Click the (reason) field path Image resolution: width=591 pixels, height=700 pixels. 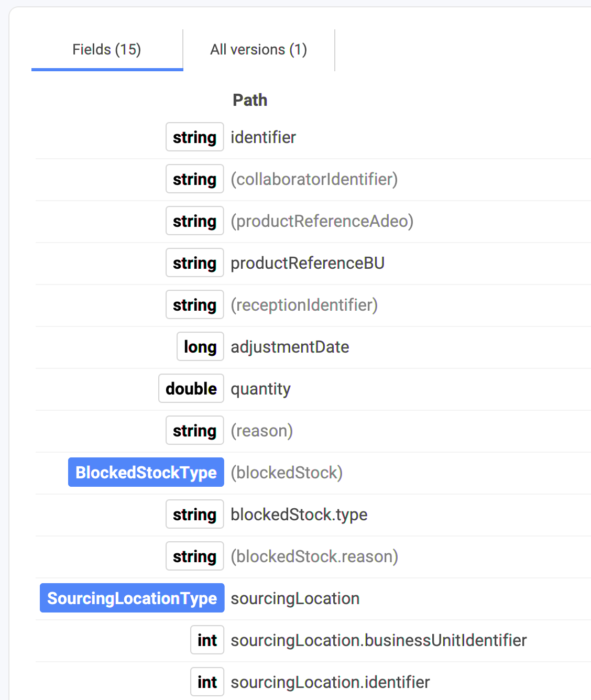coord(262,431)
